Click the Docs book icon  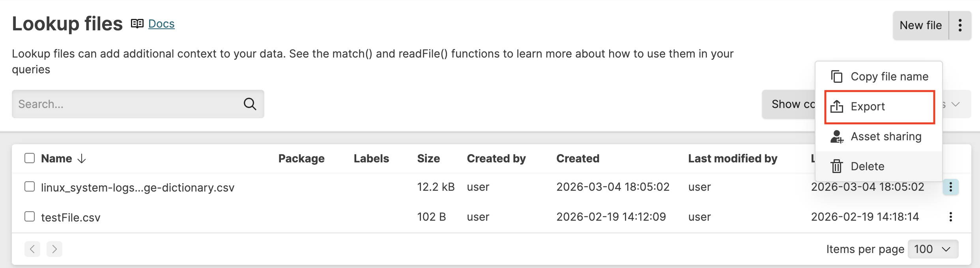[x=137, y=23]
